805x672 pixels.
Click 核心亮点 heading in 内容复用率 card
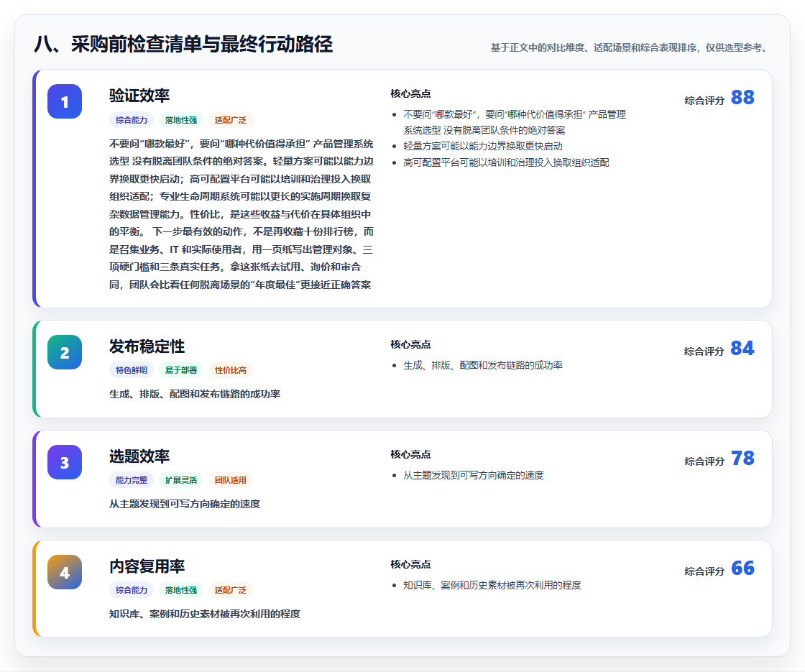click(410, 564)
